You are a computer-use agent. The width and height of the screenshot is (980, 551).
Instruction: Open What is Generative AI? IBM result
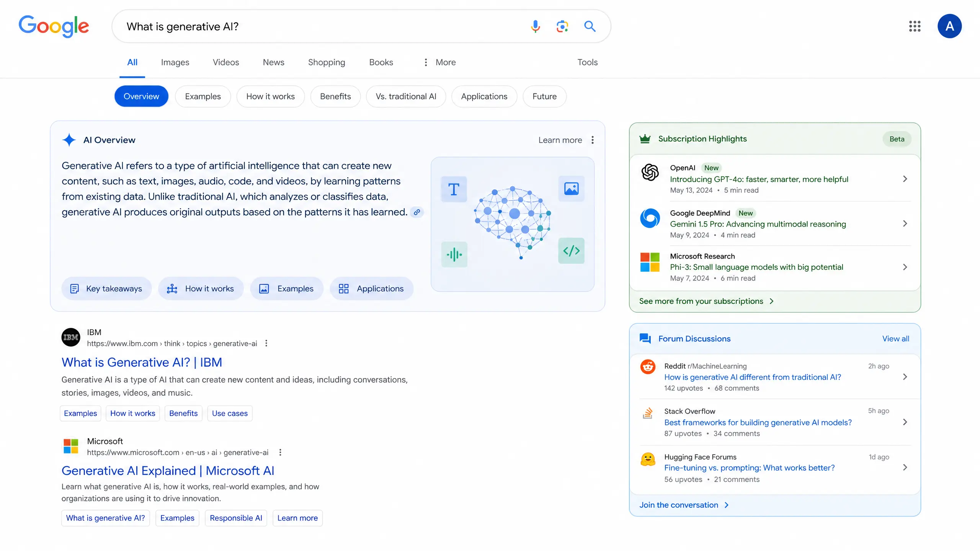[142, 362]
